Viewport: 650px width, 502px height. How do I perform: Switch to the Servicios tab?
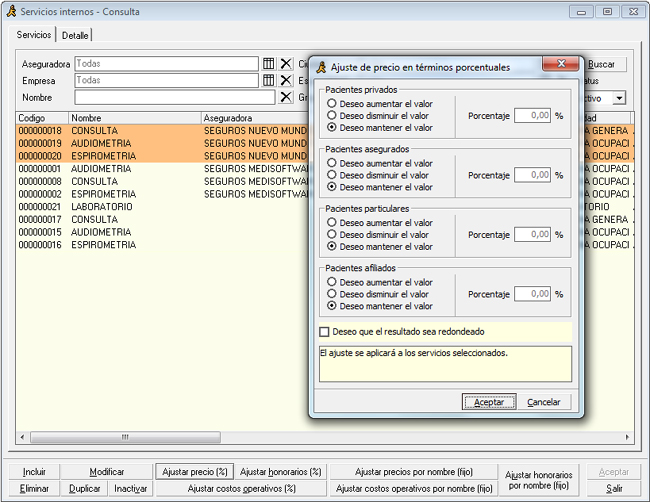[34, 35]
